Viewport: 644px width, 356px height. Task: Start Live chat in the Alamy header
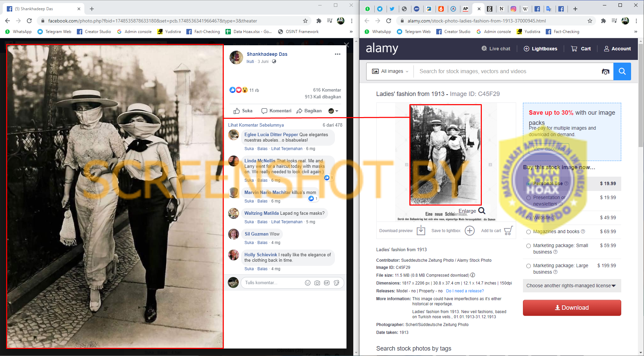(496, 49)
